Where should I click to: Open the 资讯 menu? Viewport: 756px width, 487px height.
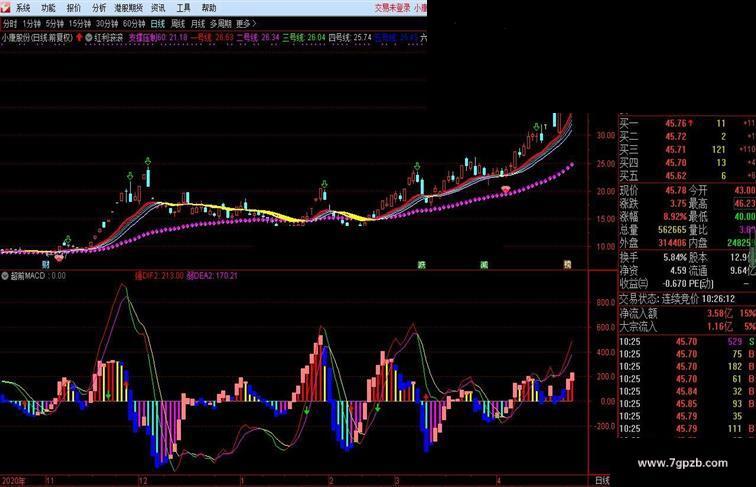(x=158, y=8)
